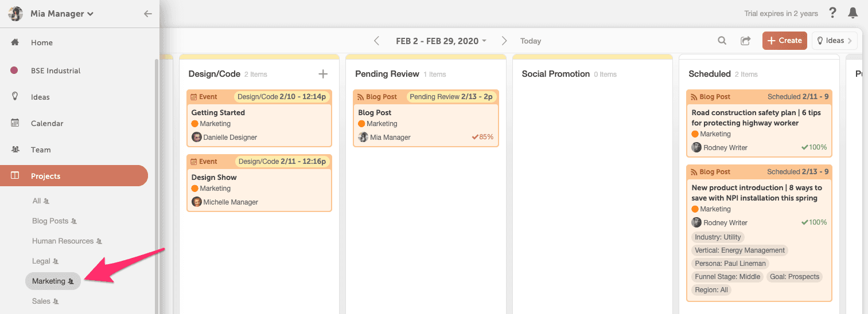Click 100% on Road construction safety card
This screenshot has height=314, width=868.
pos(814,147)
